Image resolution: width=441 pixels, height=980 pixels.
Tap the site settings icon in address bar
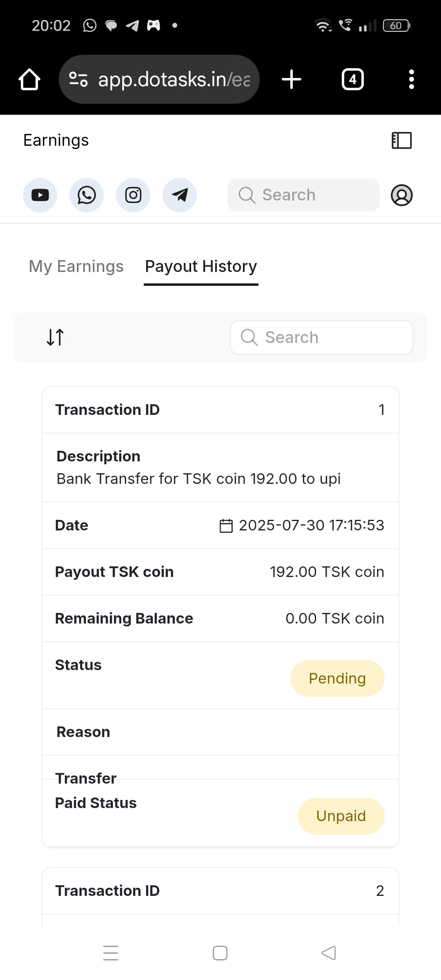tap(78, 79)
